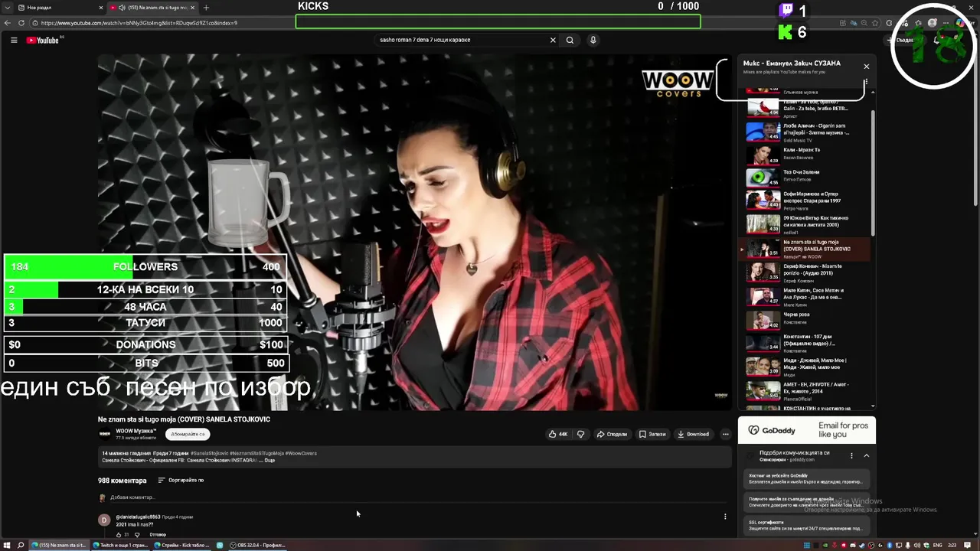
Task: Open commenter @danieladugalic8863 profile
Action: (138, 517)
